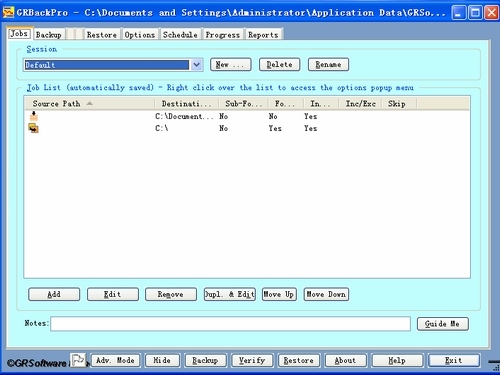This screenshot has height=375, width=500.
Task: Click the Move Down button
Action: pyautogui.click(x=326, y=294)
